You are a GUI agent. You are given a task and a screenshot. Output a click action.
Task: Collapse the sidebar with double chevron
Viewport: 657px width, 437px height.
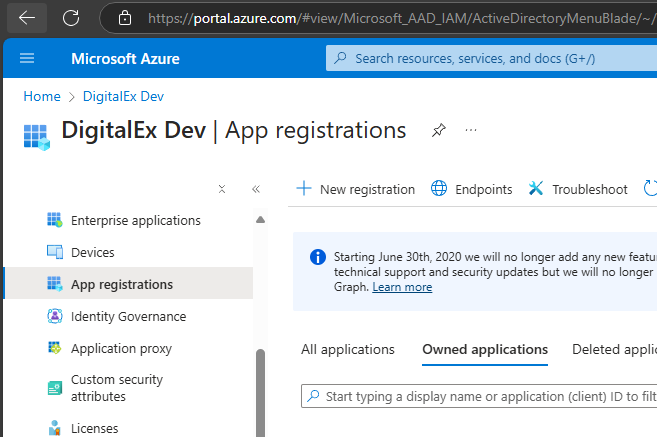click(x=255, y=189)
